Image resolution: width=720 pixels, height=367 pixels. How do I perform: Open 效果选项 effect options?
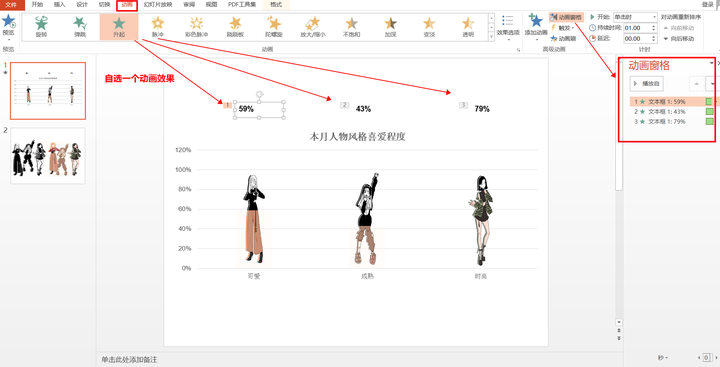tap(508, 27)
